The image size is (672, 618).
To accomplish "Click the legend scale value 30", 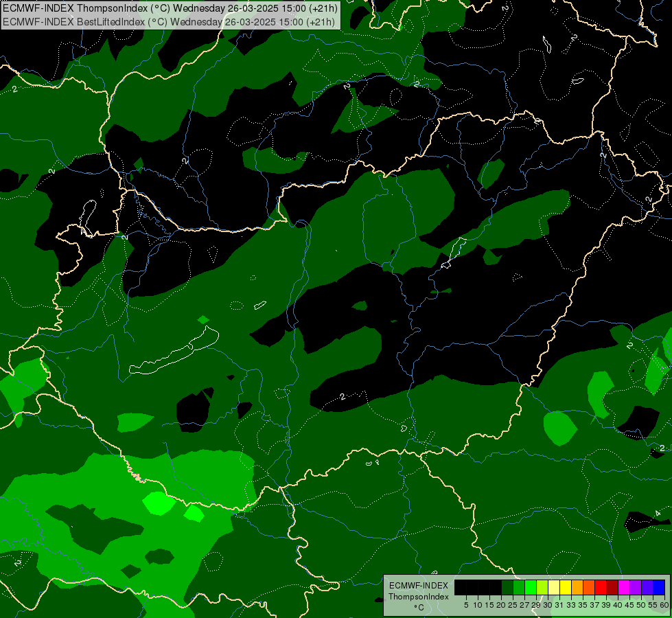I will pyautogui.click(x=548, y=605).
